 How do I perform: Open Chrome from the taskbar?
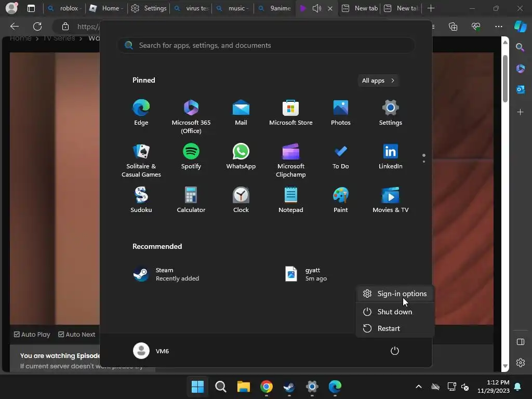pyautogui.click(x=267, y=387)
